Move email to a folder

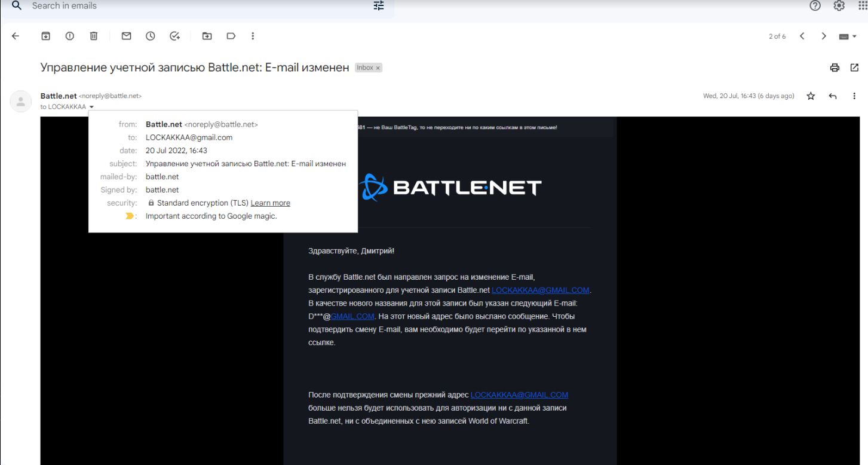pyautogui.click(x=207, y=36)
